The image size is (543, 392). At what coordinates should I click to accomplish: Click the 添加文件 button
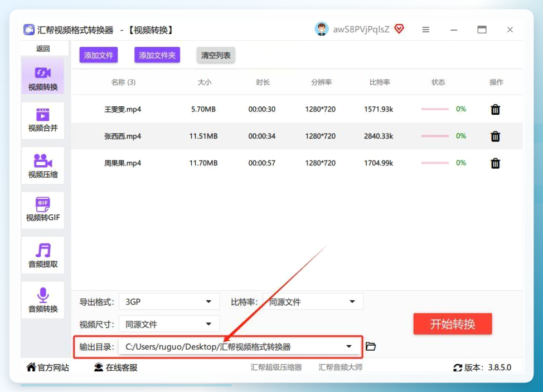[x=99, y=55]
